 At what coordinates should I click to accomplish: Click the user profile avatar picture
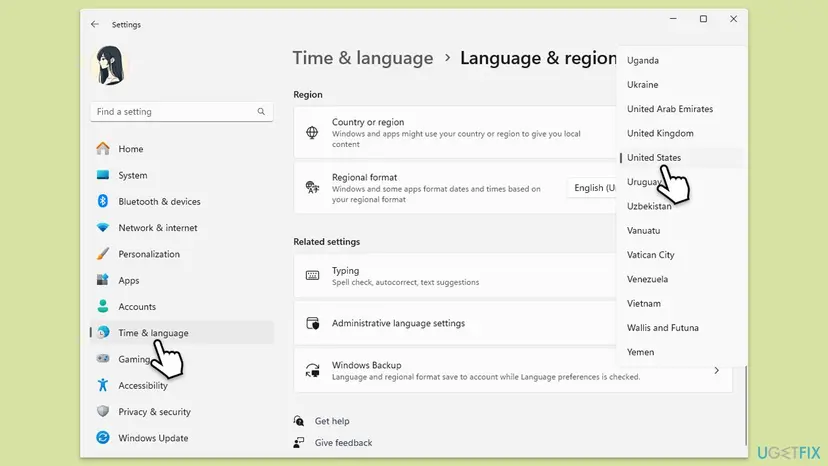(110, 66)
